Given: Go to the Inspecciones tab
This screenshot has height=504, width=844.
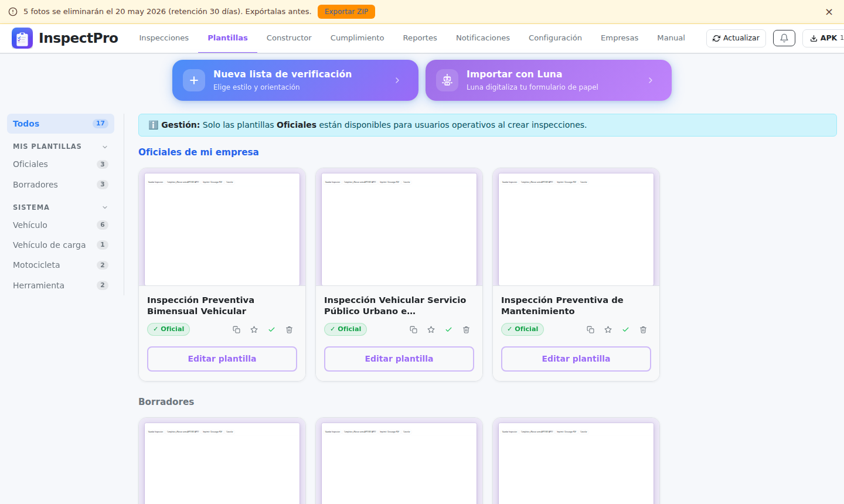Looking at the screenshot, I should [164, 38].
